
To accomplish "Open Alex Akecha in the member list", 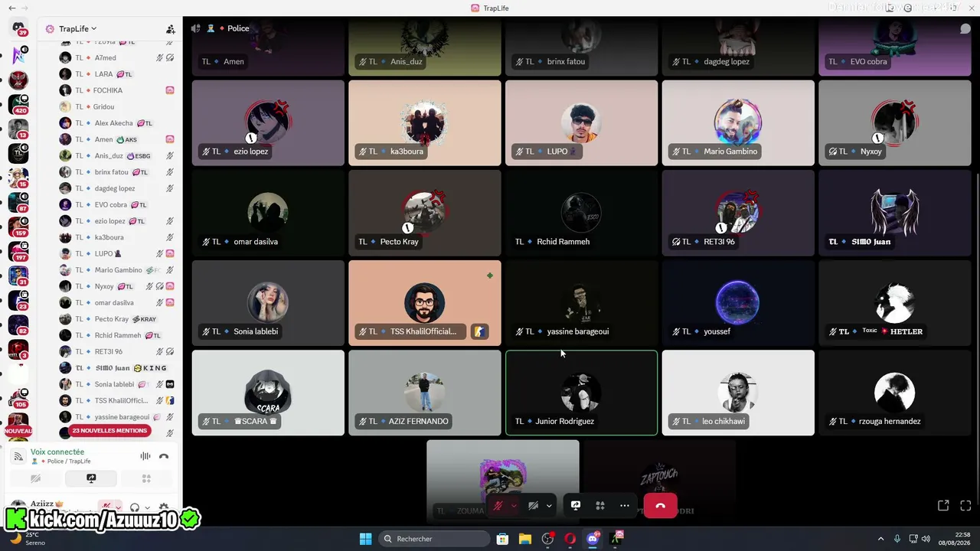I will click(x=117, y=123).
